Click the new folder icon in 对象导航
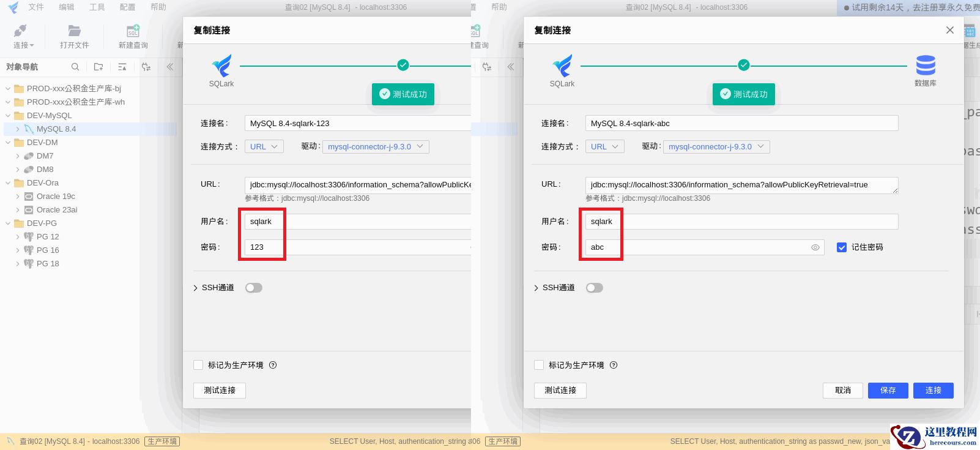Screen dimensions: 980x450 [98, 67]
